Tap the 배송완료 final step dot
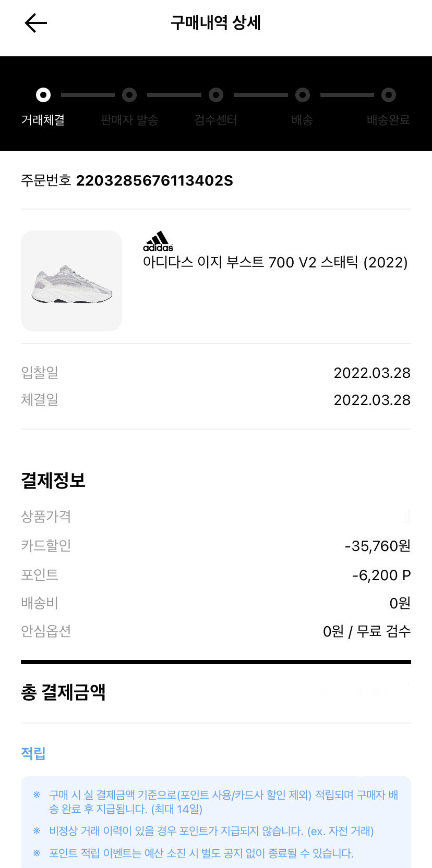Viewport: 432px width, 868px height. pos(388,95)
